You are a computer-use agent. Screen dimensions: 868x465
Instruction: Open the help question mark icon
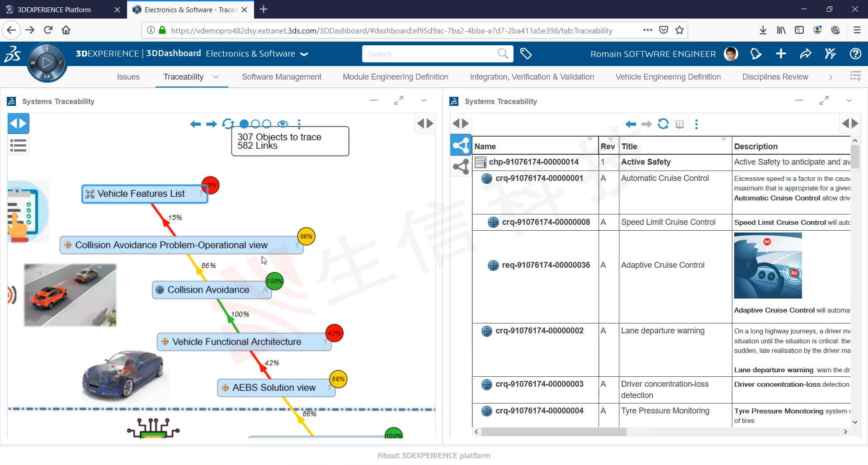coord(855,54)
